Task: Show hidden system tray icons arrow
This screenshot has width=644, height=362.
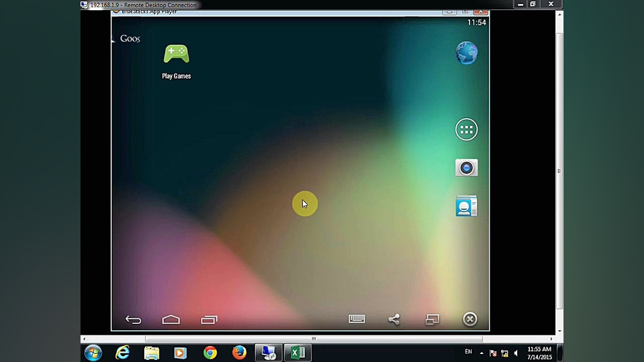Action: coord(482,353)
